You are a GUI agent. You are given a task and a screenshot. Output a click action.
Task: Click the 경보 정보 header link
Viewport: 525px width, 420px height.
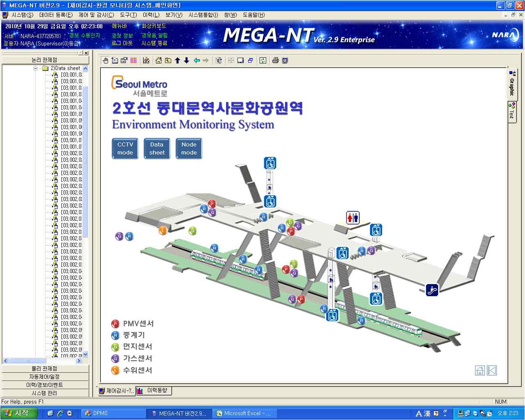122,36
